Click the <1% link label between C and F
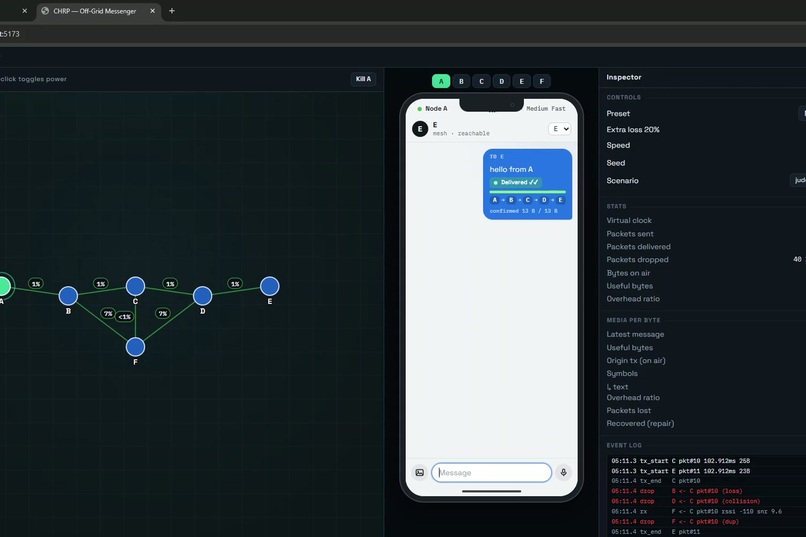The image size is (806, 537). [124, 317]
